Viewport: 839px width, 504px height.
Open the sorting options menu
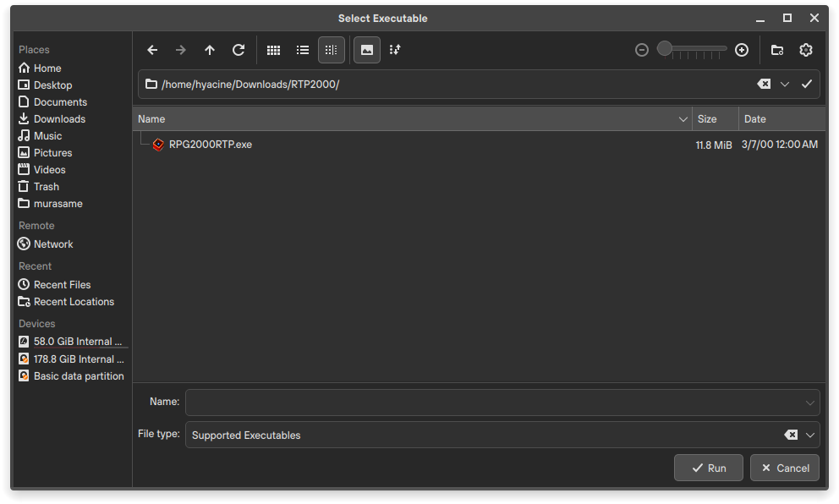pos(395,50)
